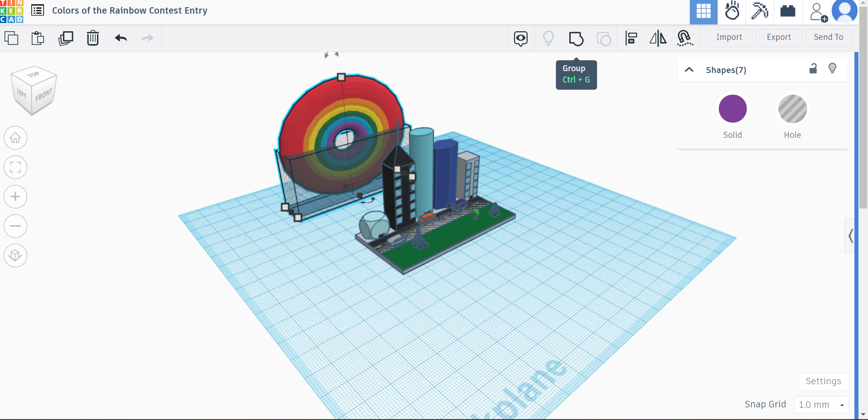Open the design properties menu beside the title
The height and width of the screenshot is (420, 868).
pos(38,10)
